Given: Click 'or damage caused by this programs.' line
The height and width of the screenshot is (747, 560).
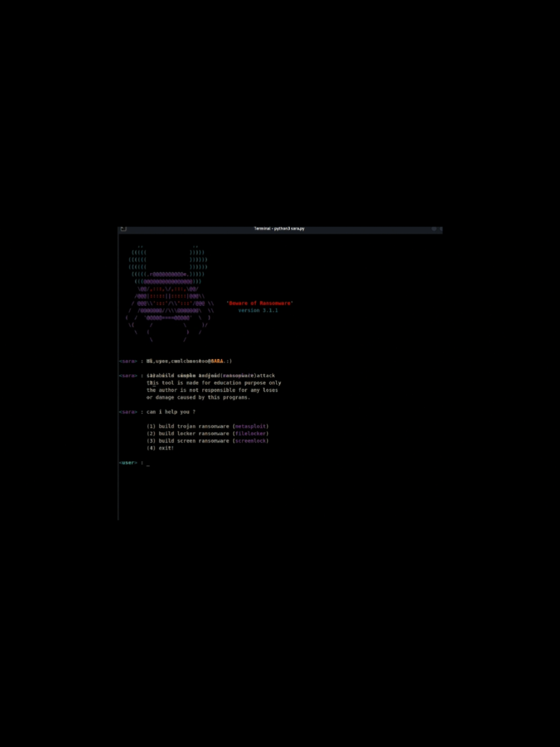Looking at the screenshot, I should pyautogui.click(x=198, y=398).
